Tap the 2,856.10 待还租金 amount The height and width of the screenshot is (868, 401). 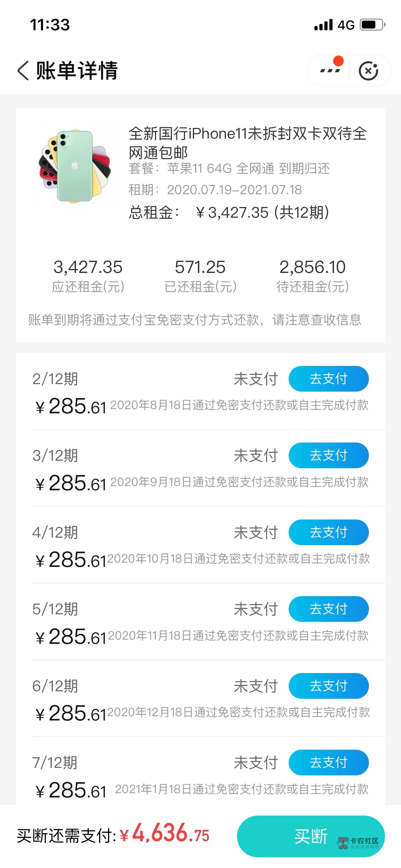[x=312, y=267]
